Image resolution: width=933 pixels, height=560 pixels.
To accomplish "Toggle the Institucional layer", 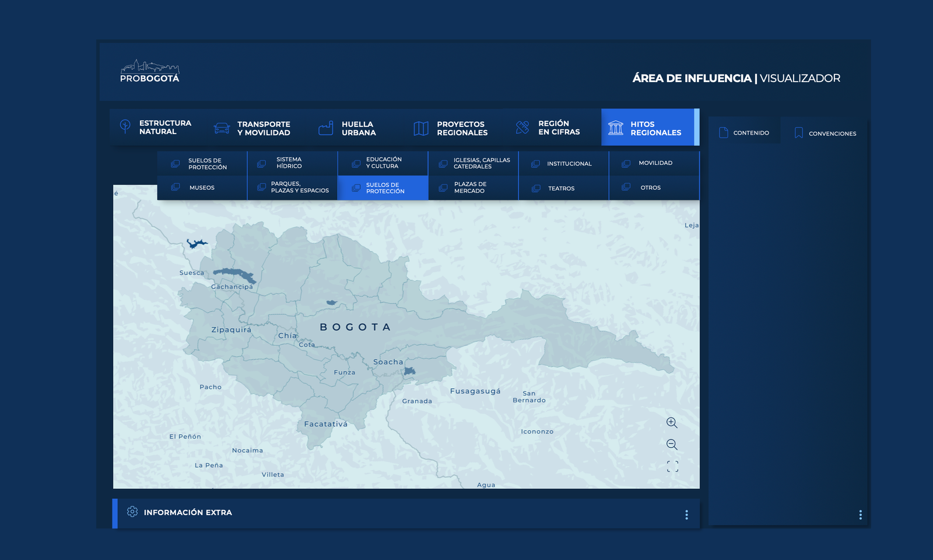I will click(563, 164).
